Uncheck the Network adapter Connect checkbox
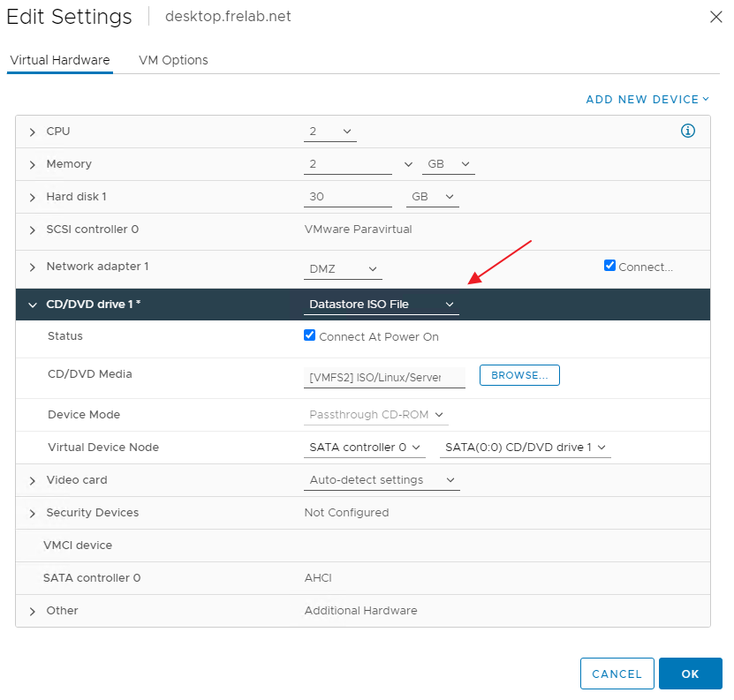Viewport: 734px width, 700px height. (609, 265)
